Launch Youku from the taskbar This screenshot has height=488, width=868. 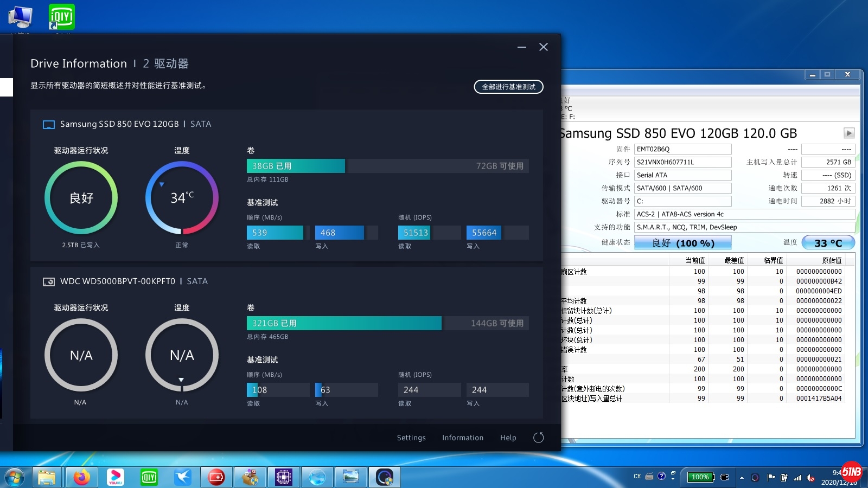(x=115, y=477)
